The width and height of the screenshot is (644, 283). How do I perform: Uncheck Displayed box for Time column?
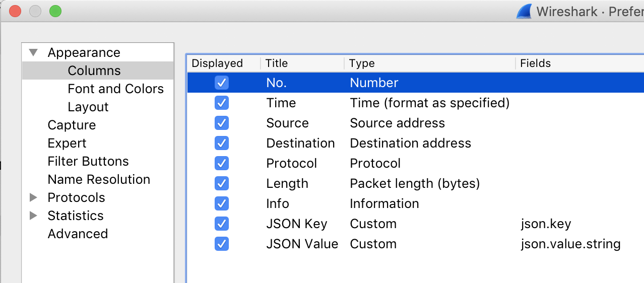pos(222,103)
